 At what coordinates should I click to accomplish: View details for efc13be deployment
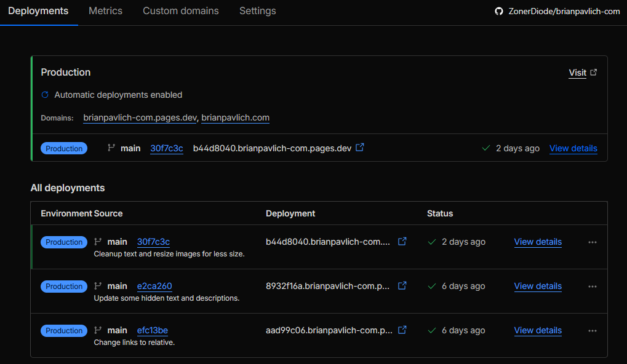point(538,330)
